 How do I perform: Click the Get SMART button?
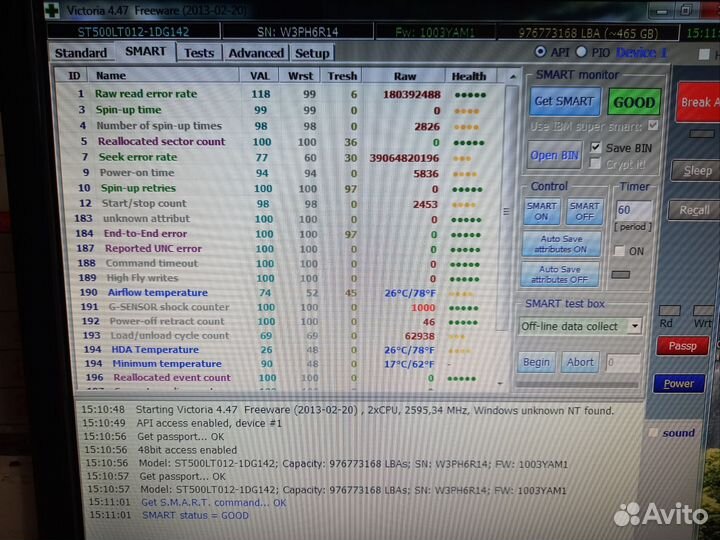(564, 101)
